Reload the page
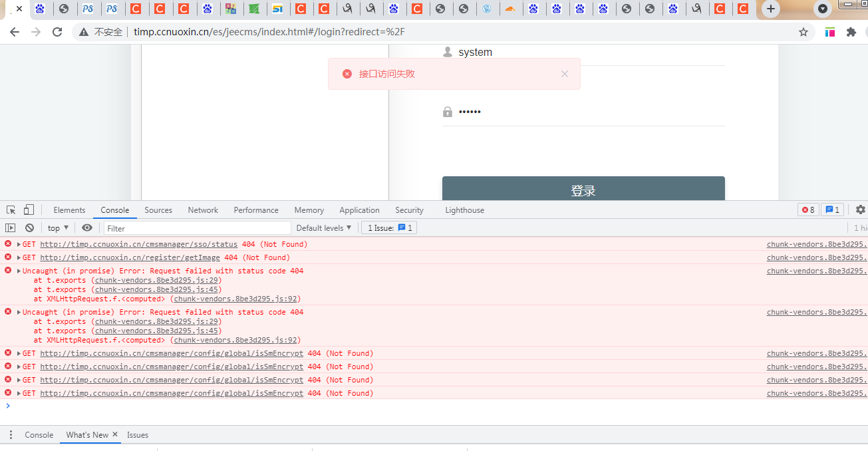The width and height of the screenshot is (868, 451). 57,32
